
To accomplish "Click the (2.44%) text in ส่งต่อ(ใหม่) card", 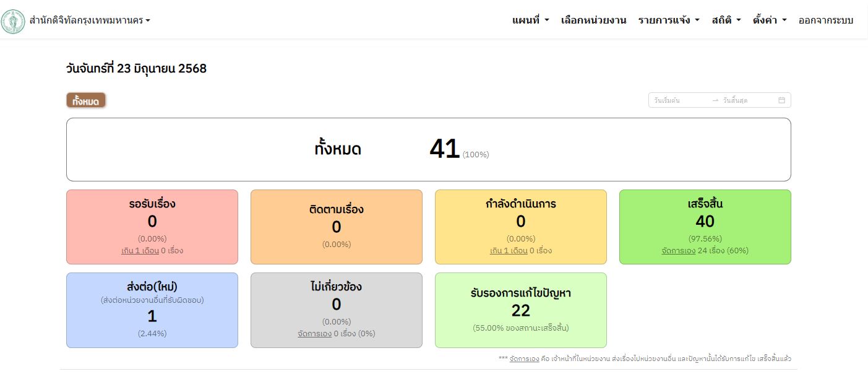I will click(152, 334).
